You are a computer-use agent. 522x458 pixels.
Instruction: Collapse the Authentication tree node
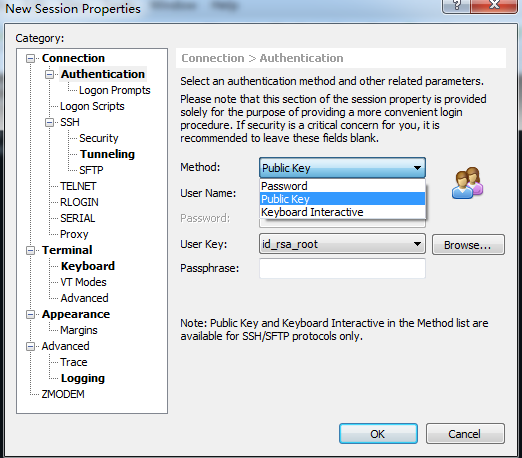pos(49,75)
